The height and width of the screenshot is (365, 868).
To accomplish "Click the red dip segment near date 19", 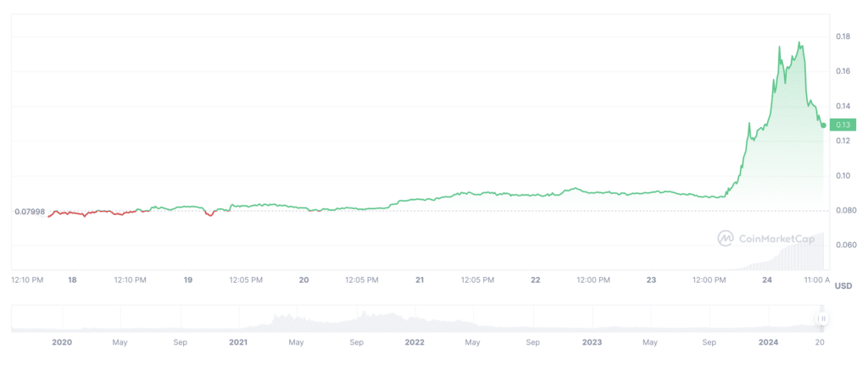I will point(209,214).
